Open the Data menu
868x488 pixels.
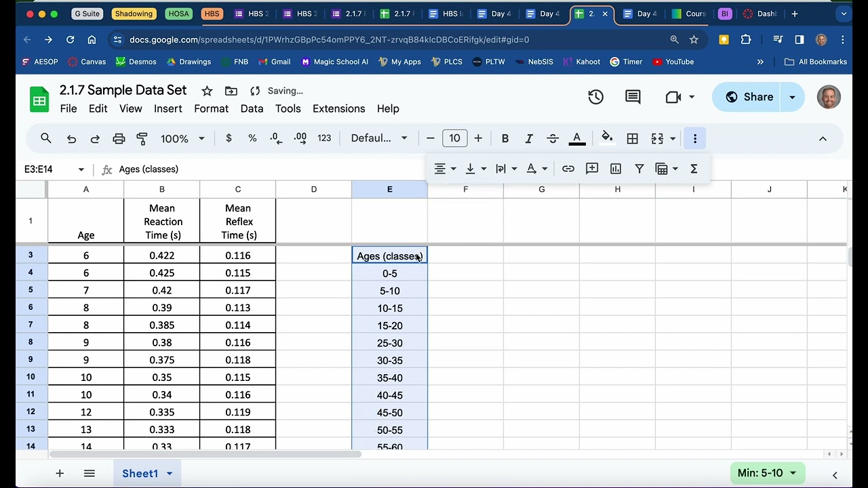[x=252, y=108]
